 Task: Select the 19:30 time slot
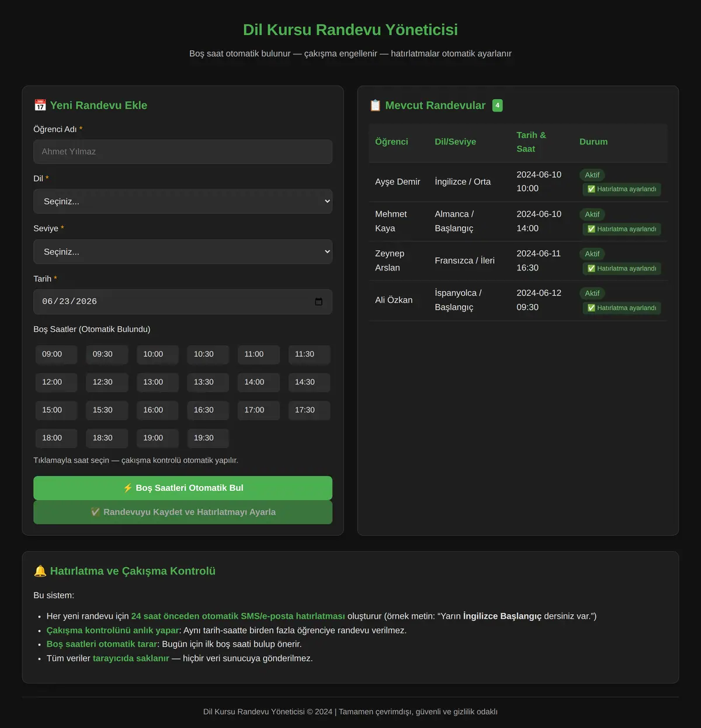pos(208,438)
